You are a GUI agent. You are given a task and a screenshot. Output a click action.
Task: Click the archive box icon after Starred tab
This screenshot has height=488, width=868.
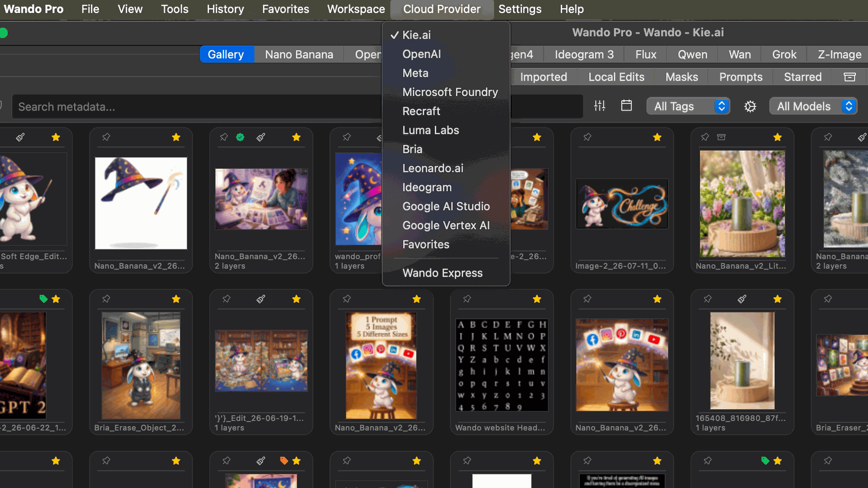pyautogui.click(x=850, y=77)
